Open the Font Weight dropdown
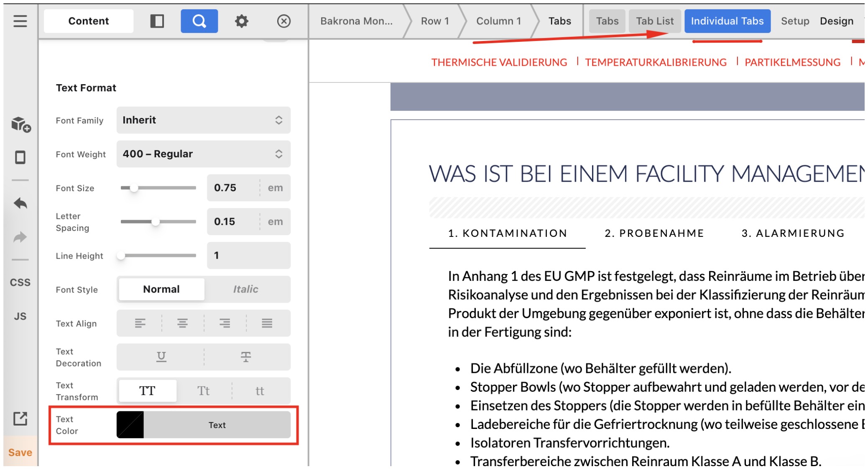The image size is (868, 472). coord(203,154)
